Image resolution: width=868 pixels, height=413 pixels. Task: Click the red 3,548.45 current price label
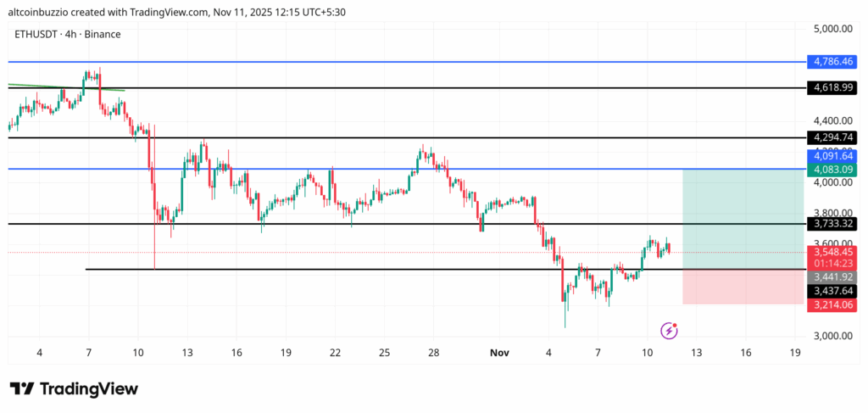point(832,252)
